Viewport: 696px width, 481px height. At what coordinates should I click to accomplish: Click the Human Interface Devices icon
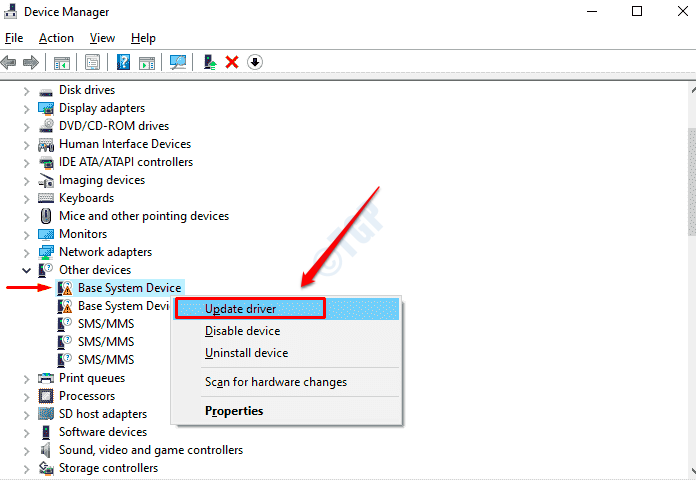[46, 145]
